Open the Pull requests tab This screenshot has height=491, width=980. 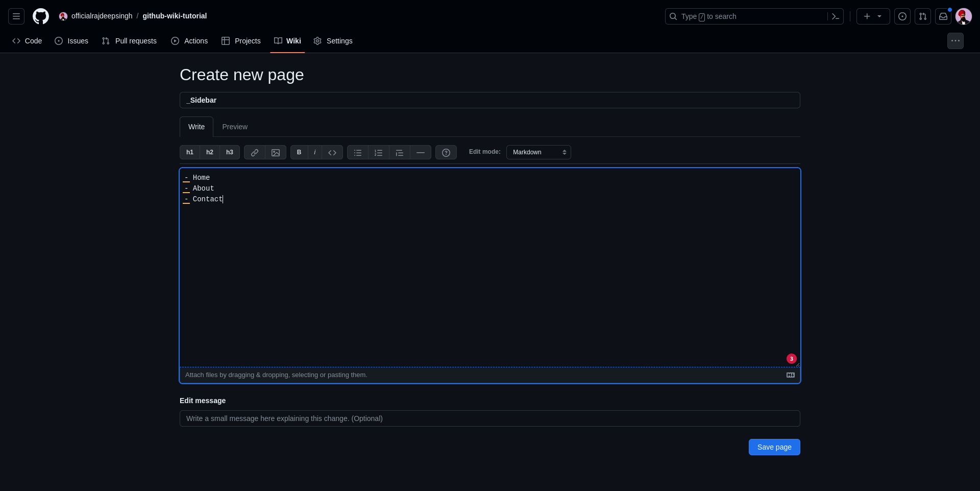(129, 41)
